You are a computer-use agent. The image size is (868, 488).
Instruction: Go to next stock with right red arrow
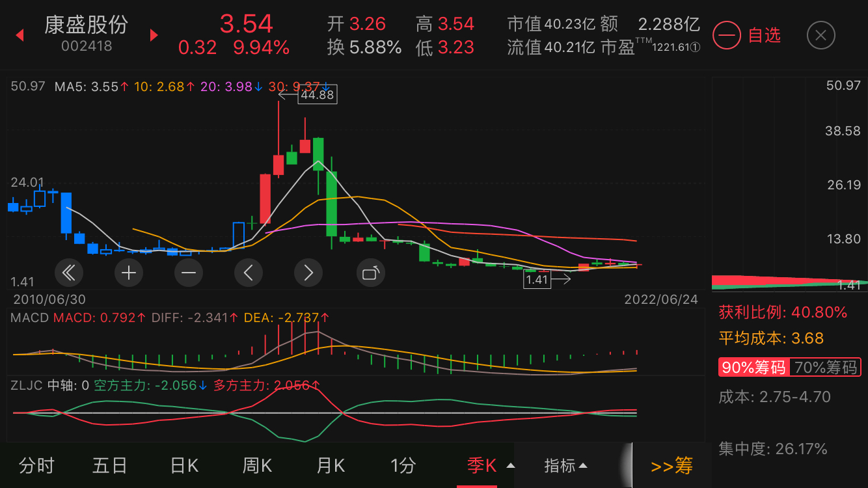[154, 35]
